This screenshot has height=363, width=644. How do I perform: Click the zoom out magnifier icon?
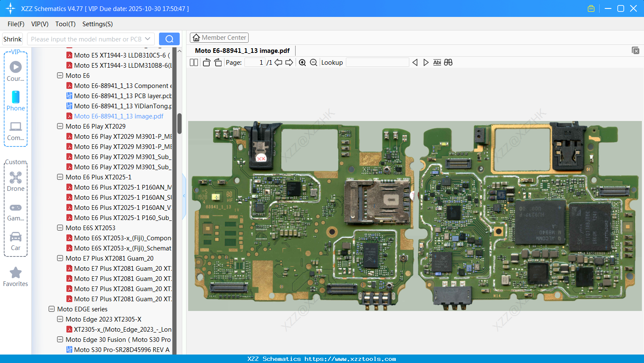(313, 63)
